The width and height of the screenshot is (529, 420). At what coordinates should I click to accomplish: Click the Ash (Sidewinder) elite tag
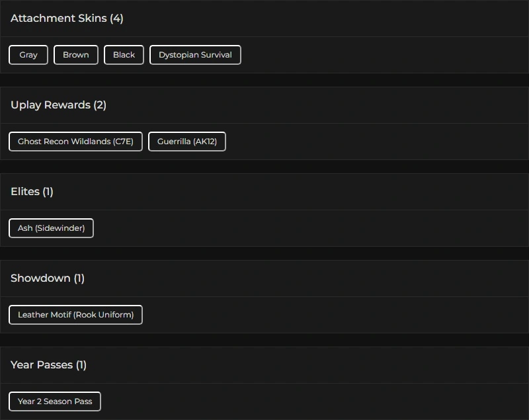tap(51, 228)
